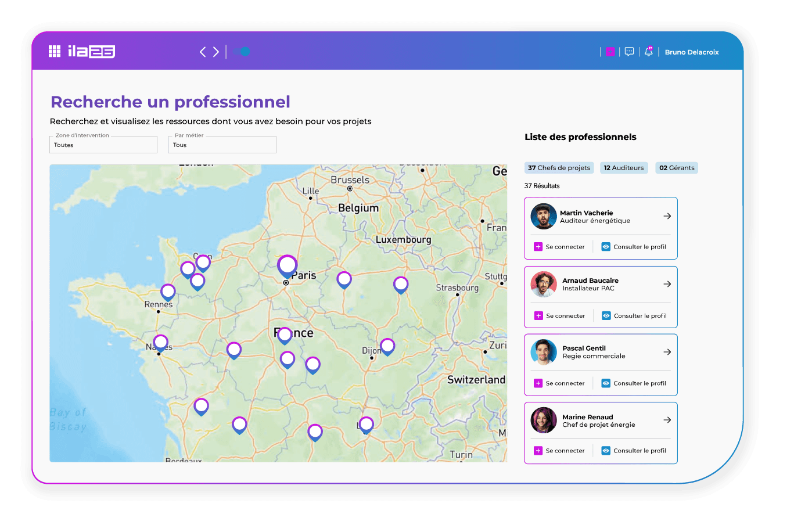Expand the Par métier dropdown
Viewport: 794px width, 532px height.
222,144
